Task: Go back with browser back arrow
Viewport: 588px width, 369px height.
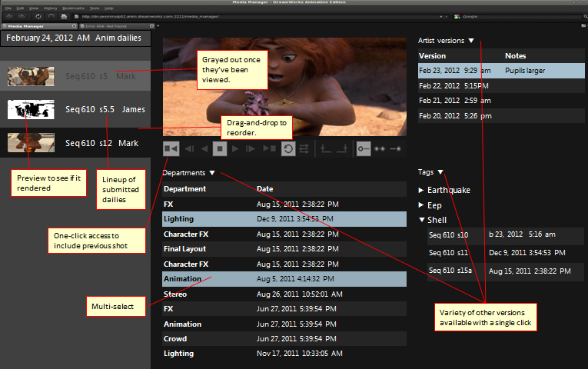Action: coord(9,16)
